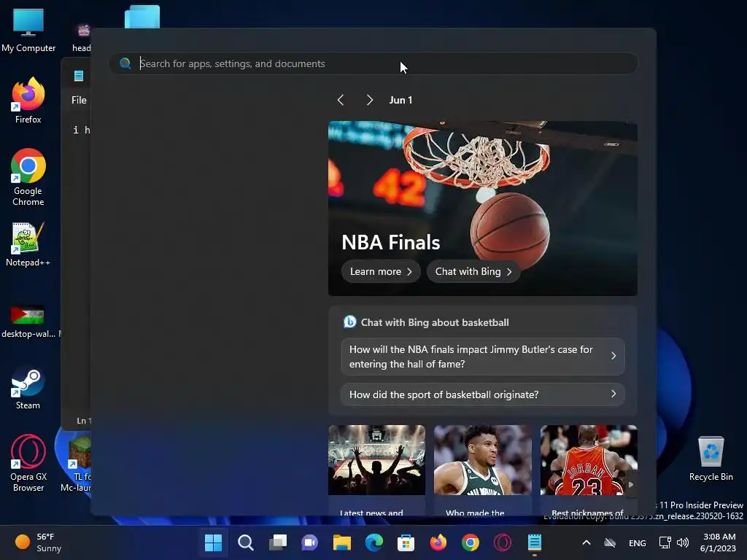
Task: Select the My Computer desktop icon
Action: pos(28,29)
